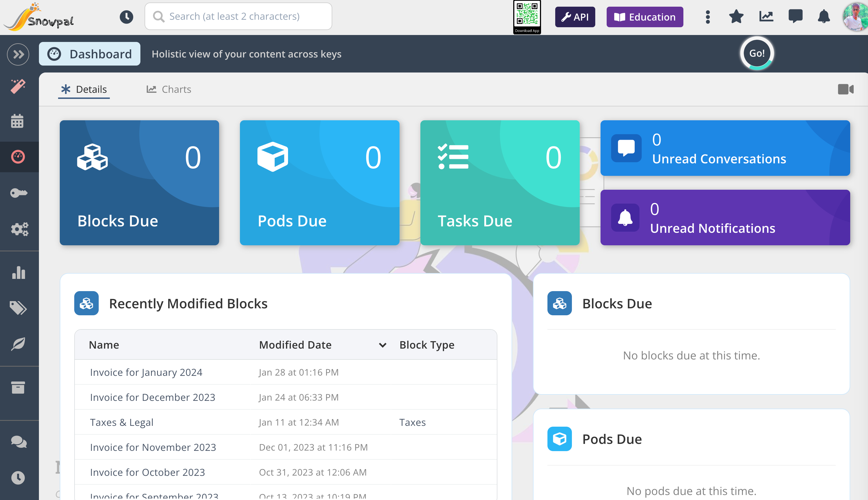Open conversations speech bubble icon in header
The image size is (868, 500).
click(x=795, y=16)
